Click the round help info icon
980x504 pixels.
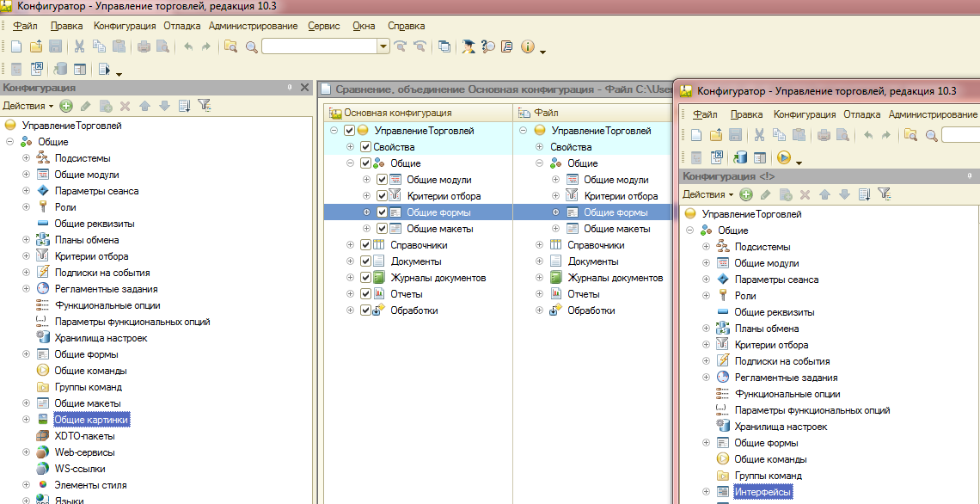[527, 46]
